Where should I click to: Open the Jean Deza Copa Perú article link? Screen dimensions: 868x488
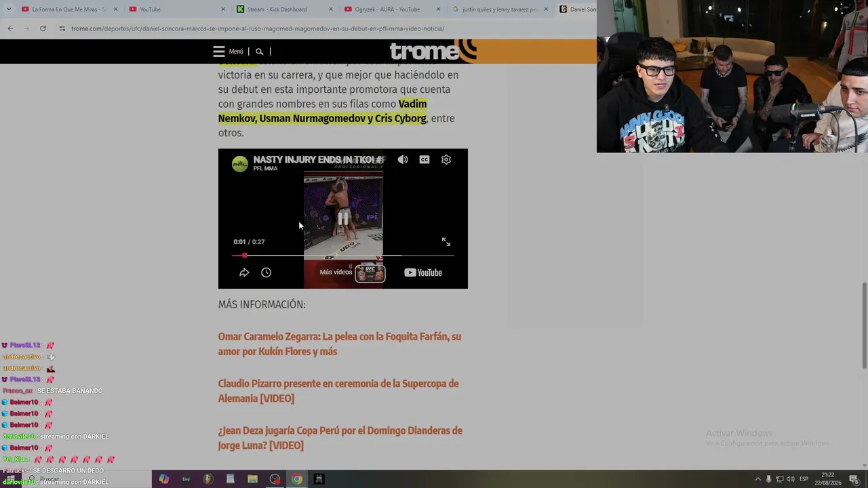(340, 438)
